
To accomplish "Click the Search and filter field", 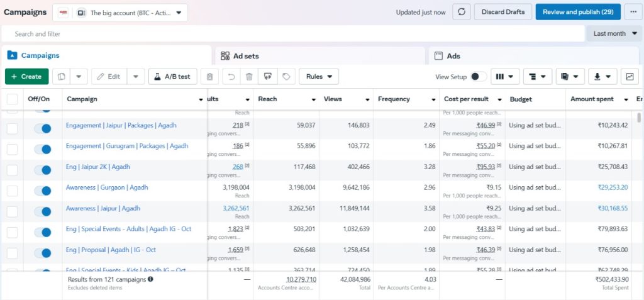I will pos(293,34).
